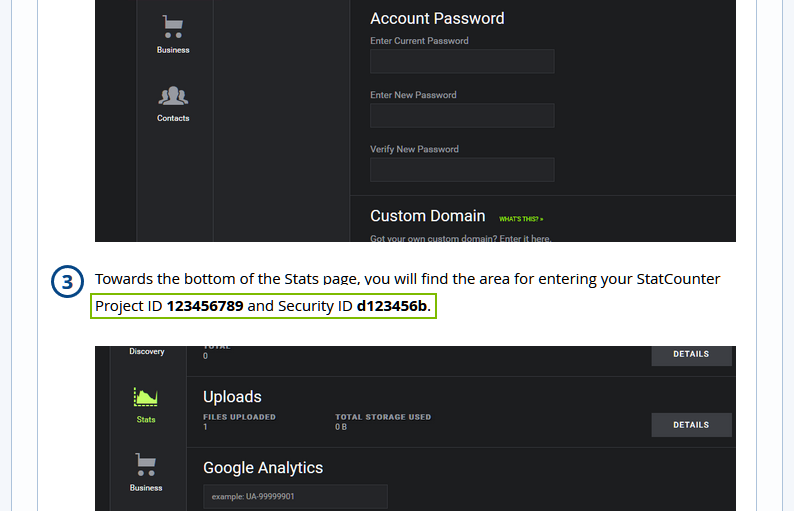Screen dimensions: 794x511
Task: Click the top DETAILS button above Uploads
Action: tap(691, 355)
